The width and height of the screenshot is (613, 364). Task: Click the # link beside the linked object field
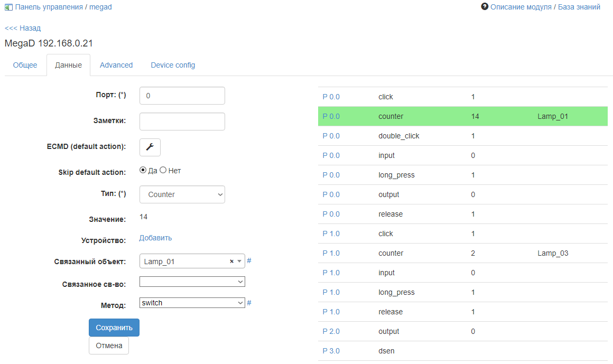point(249,261)
